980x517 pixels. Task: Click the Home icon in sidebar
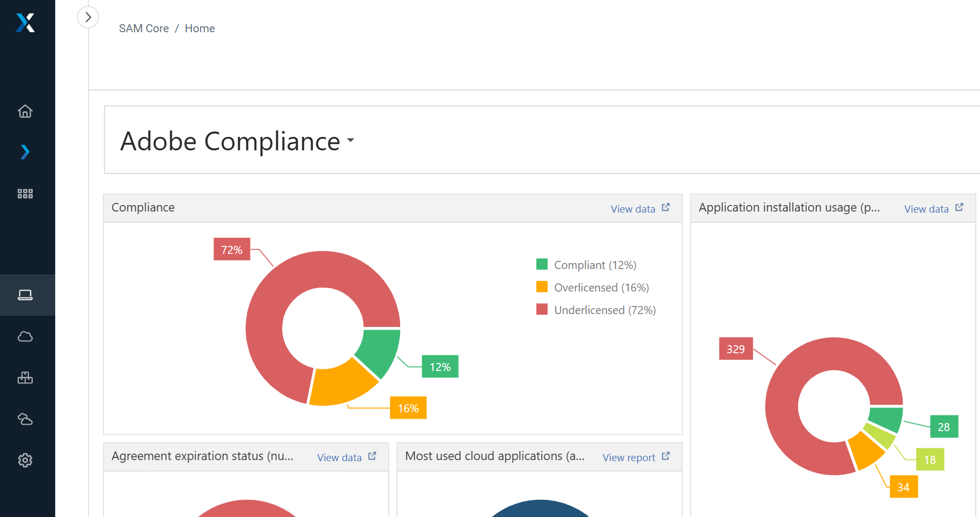(25, 111)
